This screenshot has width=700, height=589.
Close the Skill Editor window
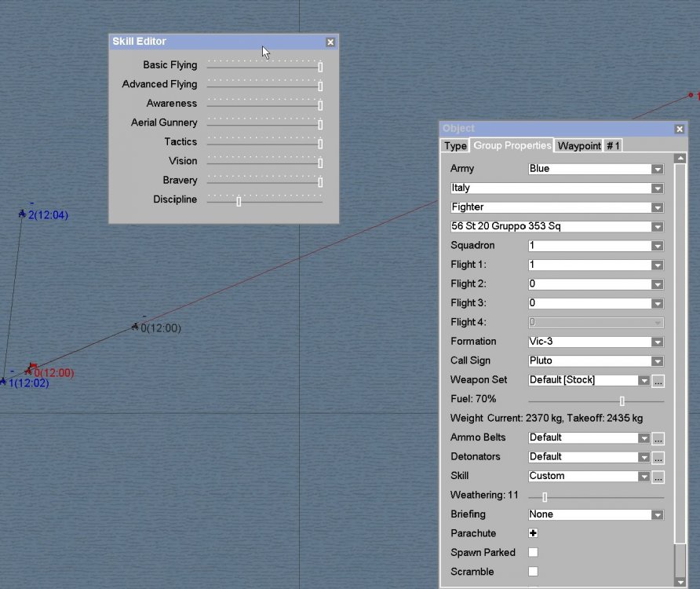coord(330,42)
